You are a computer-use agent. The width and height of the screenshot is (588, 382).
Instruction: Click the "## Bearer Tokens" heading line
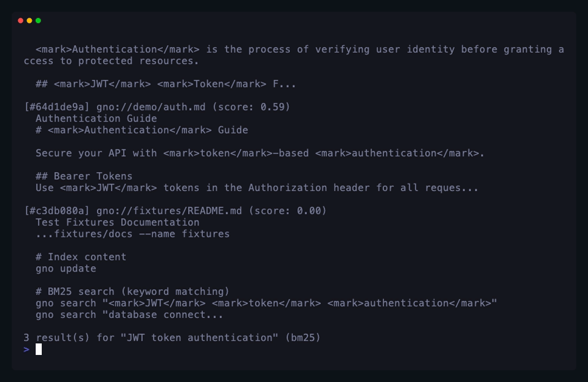(x=84, y=176)
